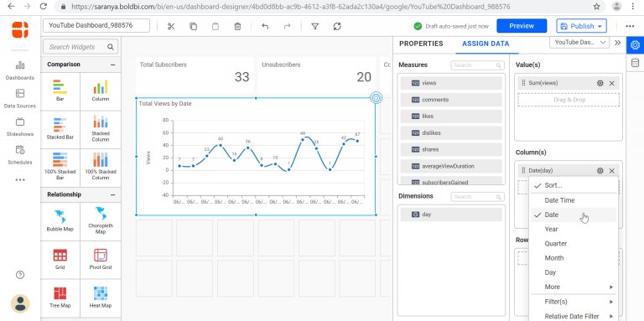Select the checked Date option
This screenshot has width=644, height=321.
(x=574, y=215)
